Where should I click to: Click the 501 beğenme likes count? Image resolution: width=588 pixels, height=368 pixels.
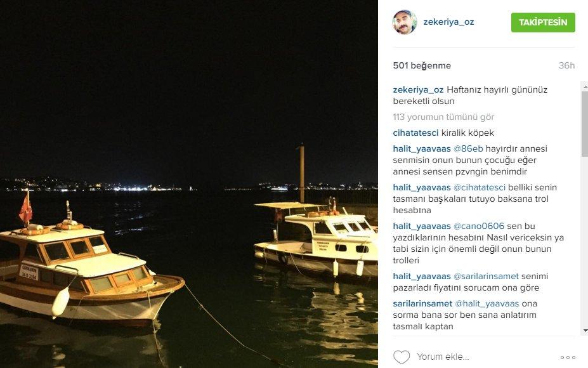(x=422, y=65)
